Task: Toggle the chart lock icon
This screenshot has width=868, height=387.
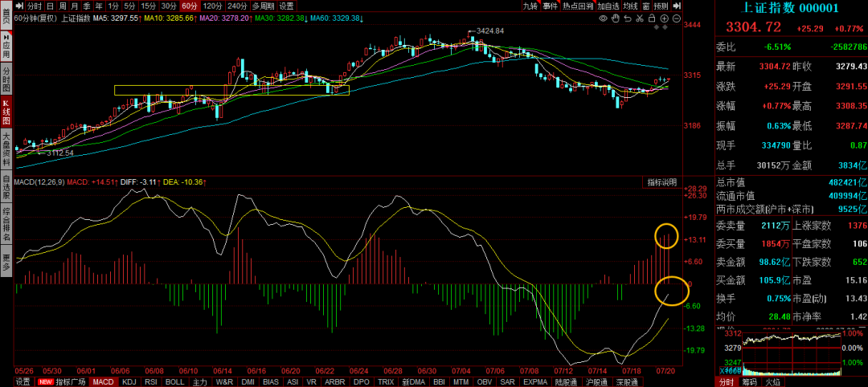Action: pyautogui.click(x=651, y=18)
